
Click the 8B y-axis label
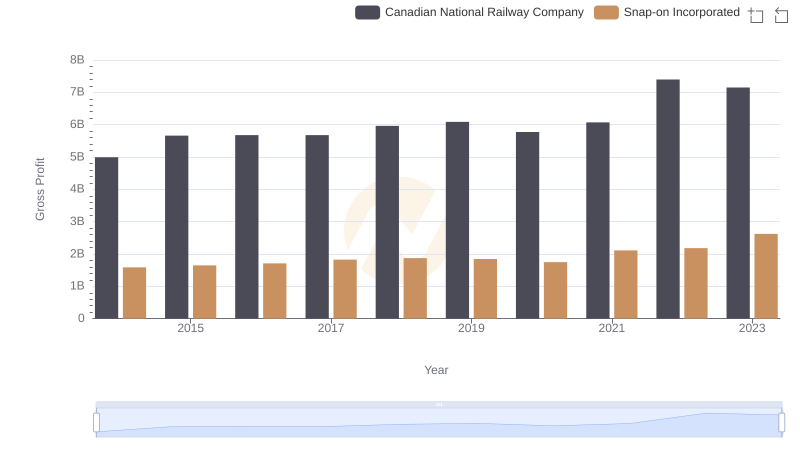[x=78, y=60]
